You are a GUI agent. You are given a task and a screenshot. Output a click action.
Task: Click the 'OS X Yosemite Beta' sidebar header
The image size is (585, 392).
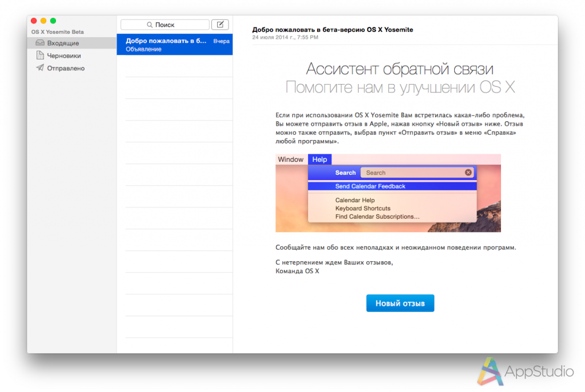(x=58, y=32)
